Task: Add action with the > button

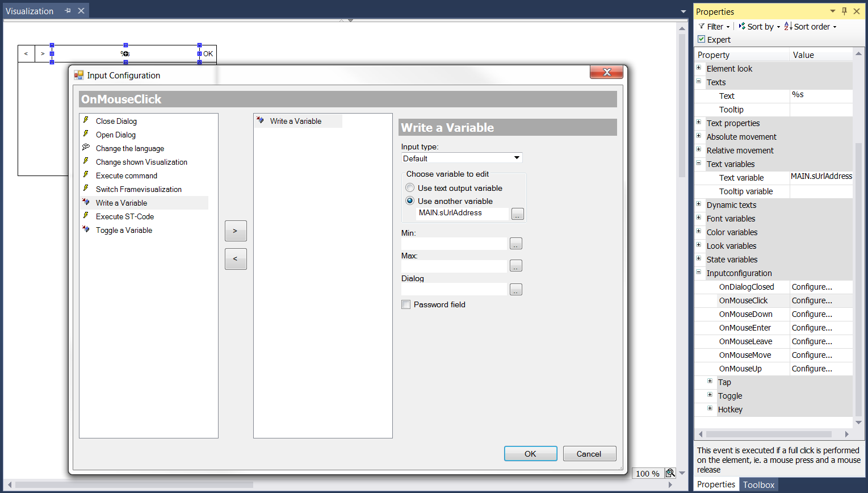Action: point(235,231)
